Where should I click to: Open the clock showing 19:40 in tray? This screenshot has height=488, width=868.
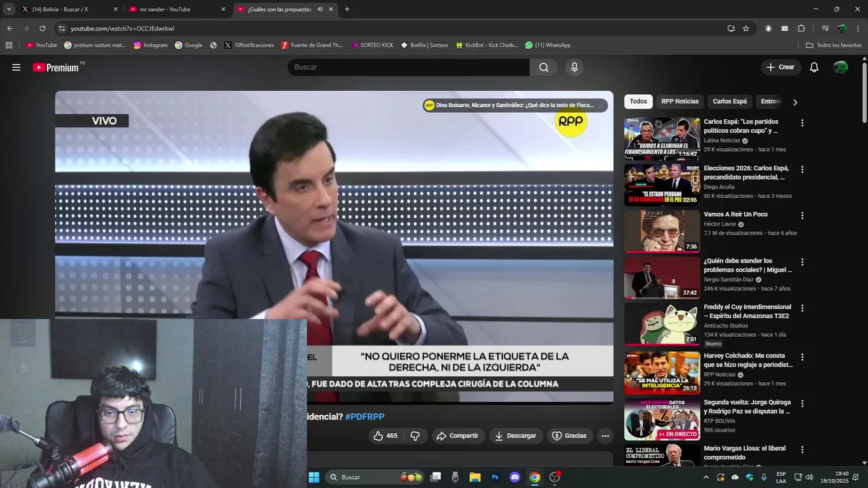[842, 477]
